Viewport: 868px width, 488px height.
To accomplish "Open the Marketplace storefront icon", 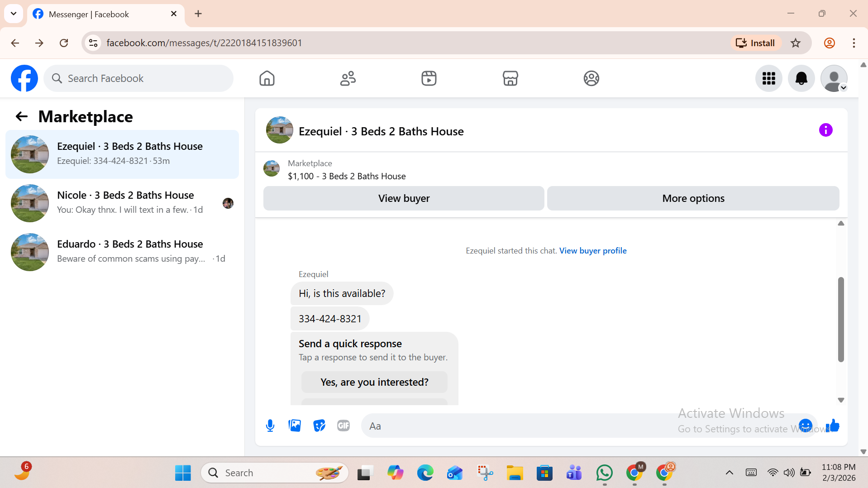I will tap(510, 78).
